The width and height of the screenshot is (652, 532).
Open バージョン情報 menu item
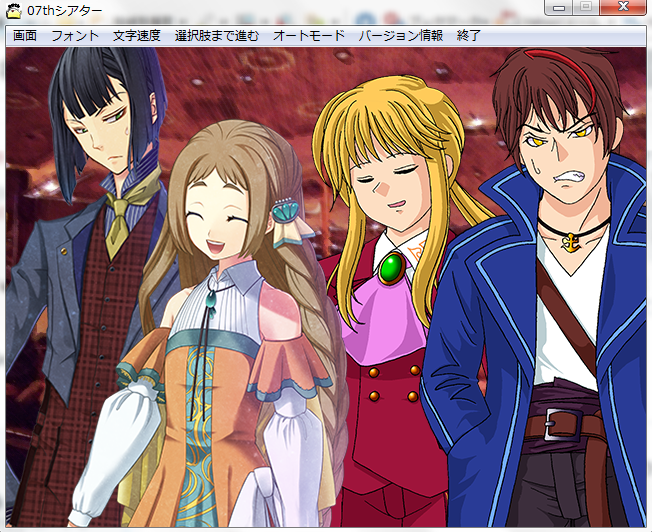coord(401,36)
